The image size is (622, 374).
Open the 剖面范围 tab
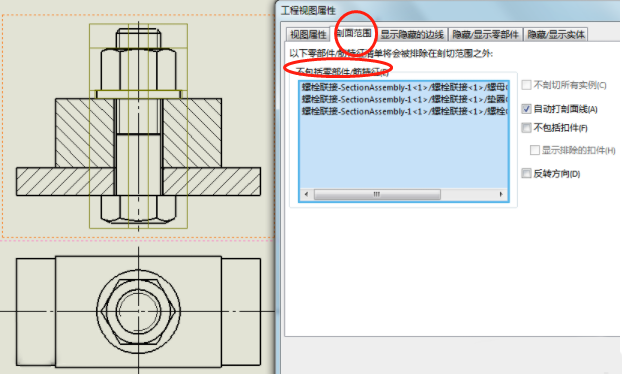353,33
